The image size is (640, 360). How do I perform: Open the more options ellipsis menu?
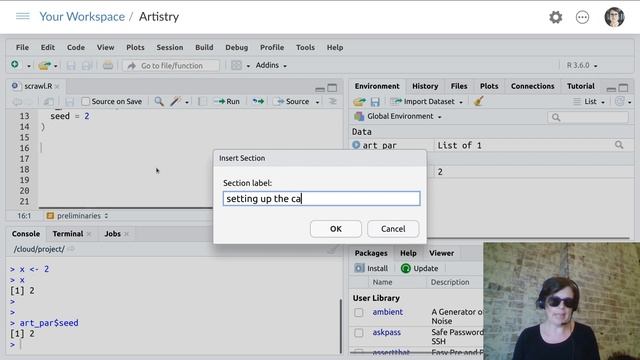coord(582,17)
